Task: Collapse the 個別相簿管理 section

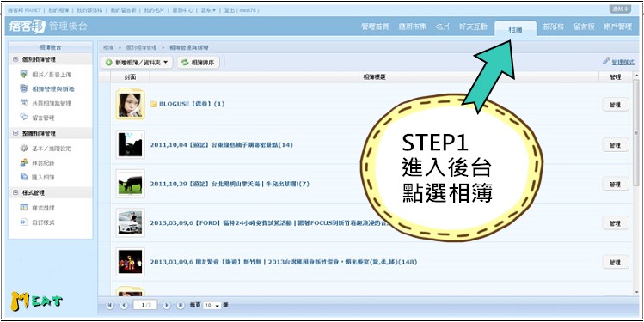Action: pos(15,59)
